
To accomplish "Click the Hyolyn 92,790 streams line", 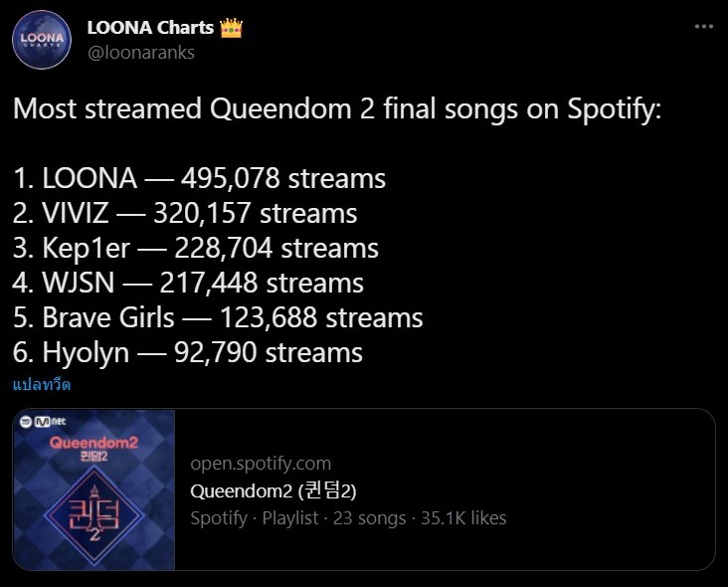I will click(188, 352).
